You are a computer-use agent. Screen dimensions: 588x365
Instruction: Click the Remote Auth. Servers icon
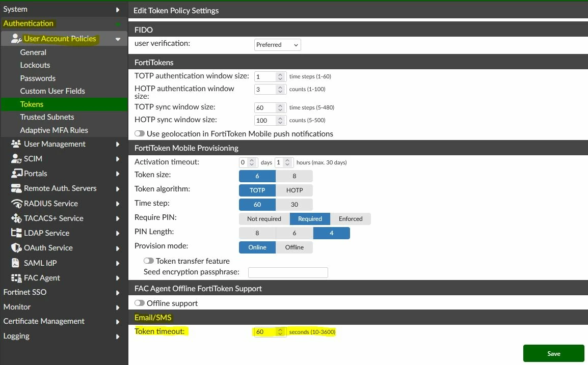click(16, 188)
